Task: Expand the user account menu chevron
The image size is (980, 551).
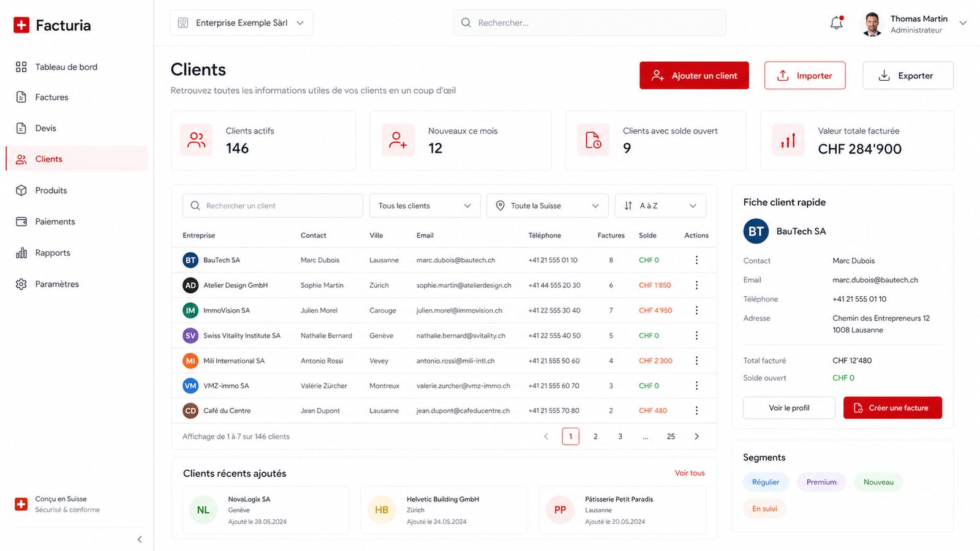Action: click(x=963, y=23)
